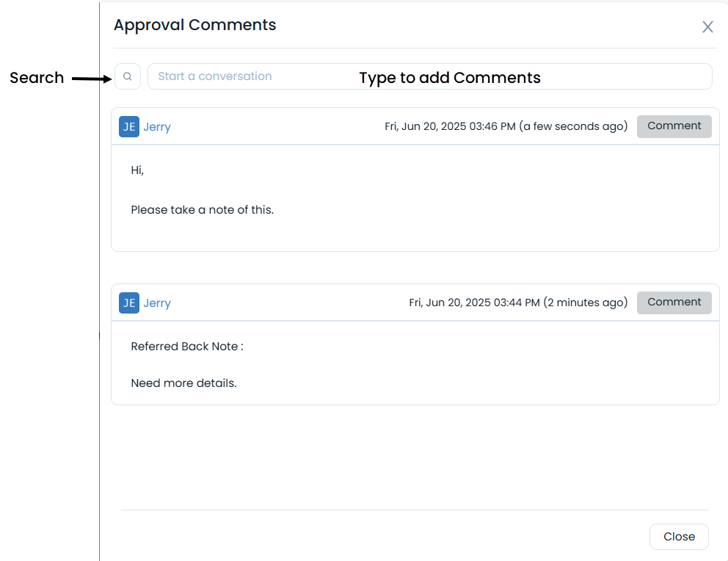
Task: Select the Approval Comments header tab
Action: click(x=194, y=24)
